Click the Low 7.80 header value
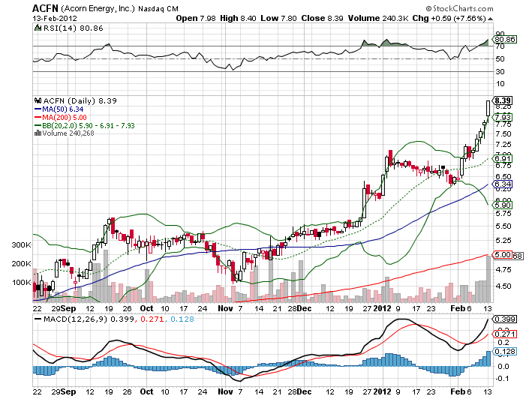532x402 pixels. pyautogui.click(x=278, y=18)
